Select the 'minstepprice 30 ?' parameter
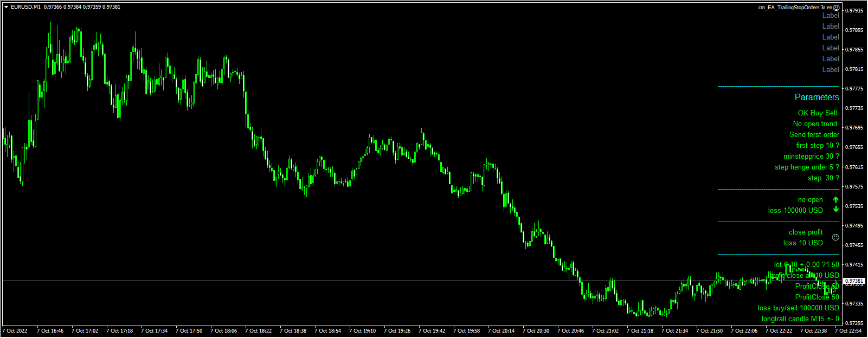 click(811, 157)
